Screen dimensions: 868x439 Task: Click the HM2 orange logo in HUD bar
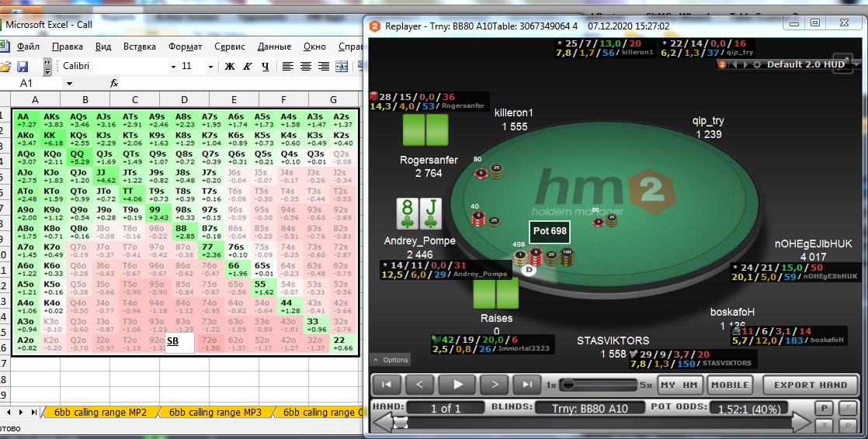pos(722,64)
